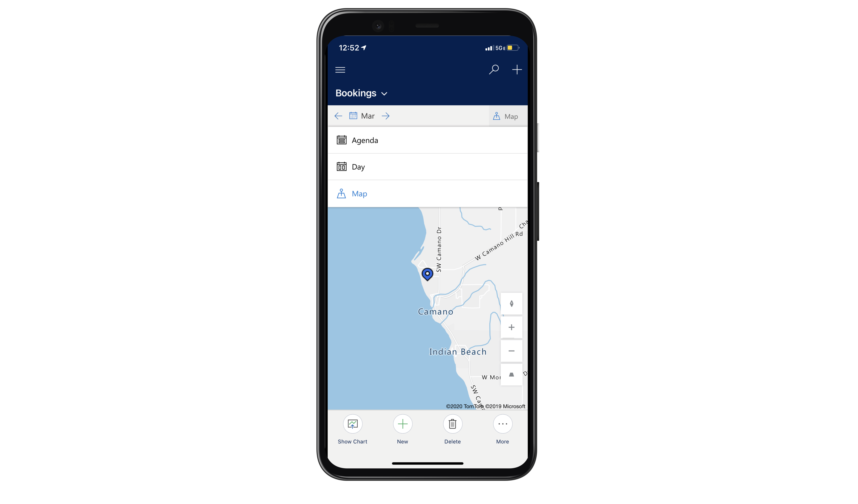
Task: Click the map orientation reset button
Action: [511, 303]
